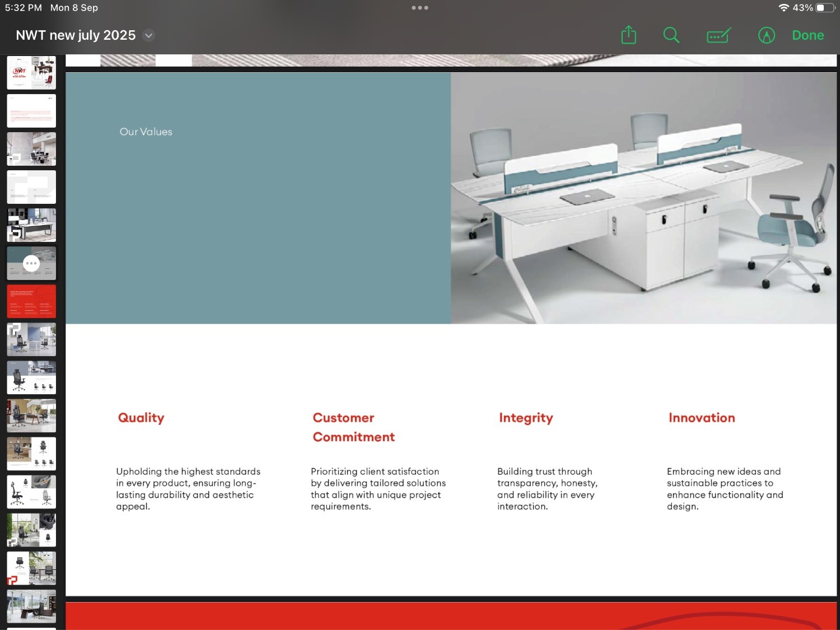The width and height of the screenshot is (840, 630).
Task: Expand the document title chevron menu
Action: click(x=148, y=35)
